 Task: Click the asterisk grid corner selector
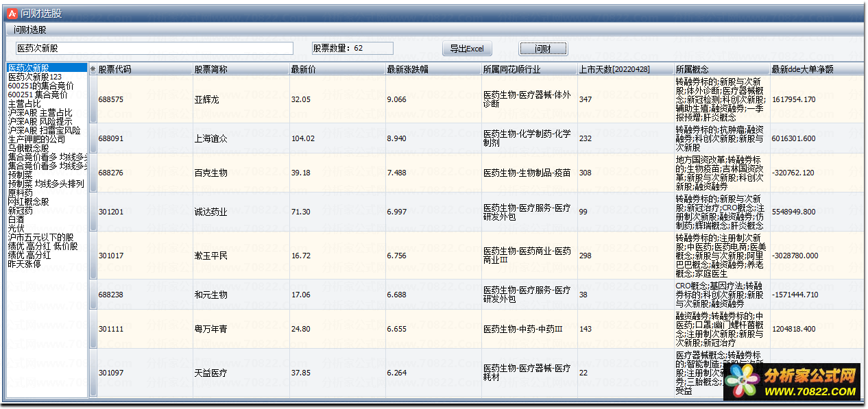pos(93,69)
